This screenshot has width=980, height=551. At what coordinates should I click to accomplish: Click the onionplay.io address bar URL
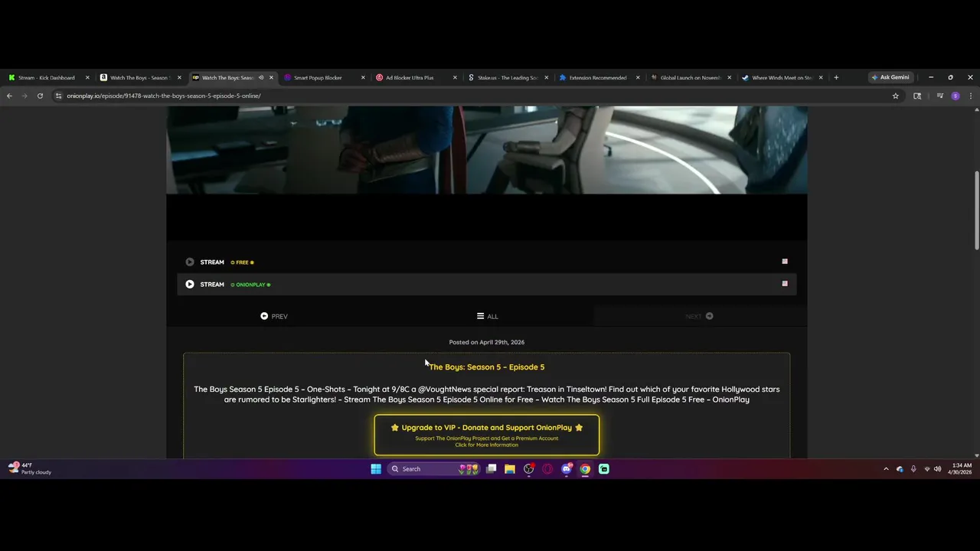[x=164, y=96]
